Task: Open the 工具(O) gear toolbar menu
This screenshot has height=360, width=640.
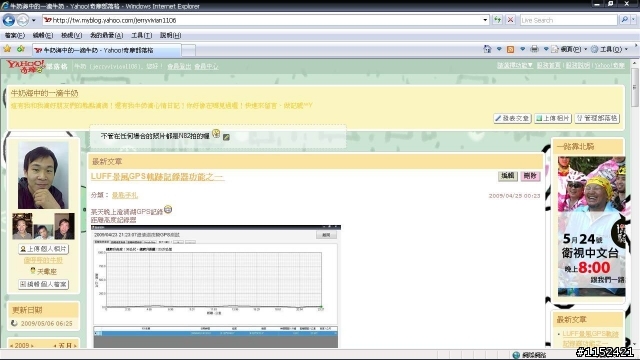Action: click(609, 49)
